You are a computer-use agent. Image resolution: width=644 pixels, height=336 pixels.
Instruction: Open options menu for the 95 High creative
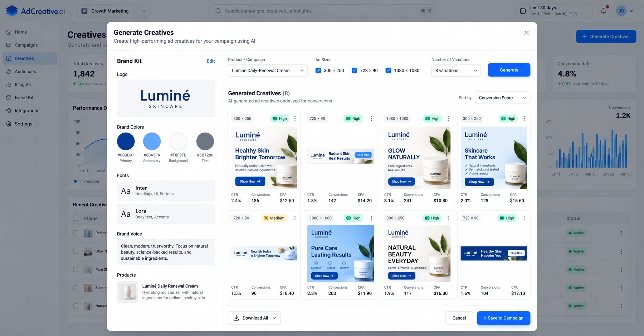(448, 119)
